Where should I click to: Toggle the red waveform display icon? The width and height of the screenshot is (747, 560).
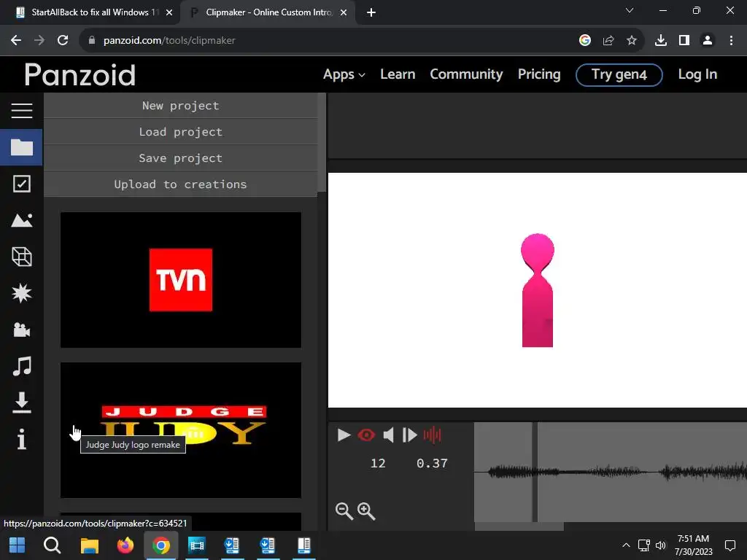pyautogui.click(x=432, y=435)
